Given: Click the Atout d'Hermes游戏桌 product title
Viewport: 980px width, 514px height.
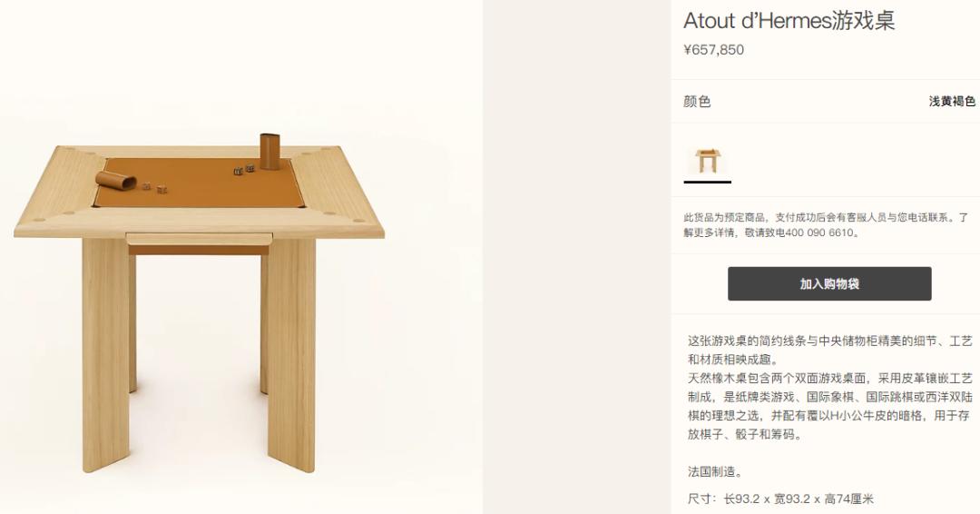Looking at the screenshot, I should [x=789, y=21].
